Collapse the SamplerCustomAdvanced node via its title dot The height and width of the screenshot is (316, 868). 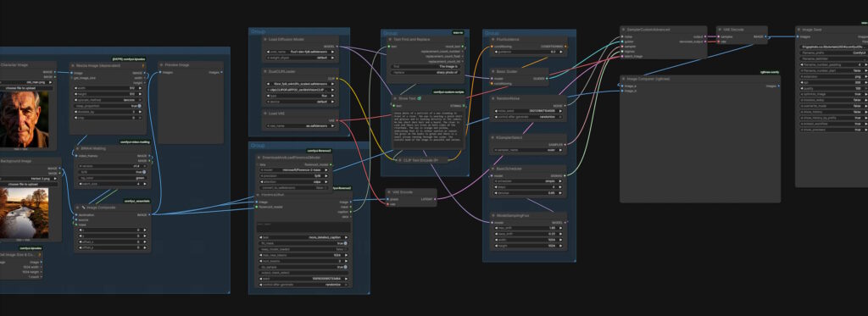pyautogui.click(x=623, y=30)
